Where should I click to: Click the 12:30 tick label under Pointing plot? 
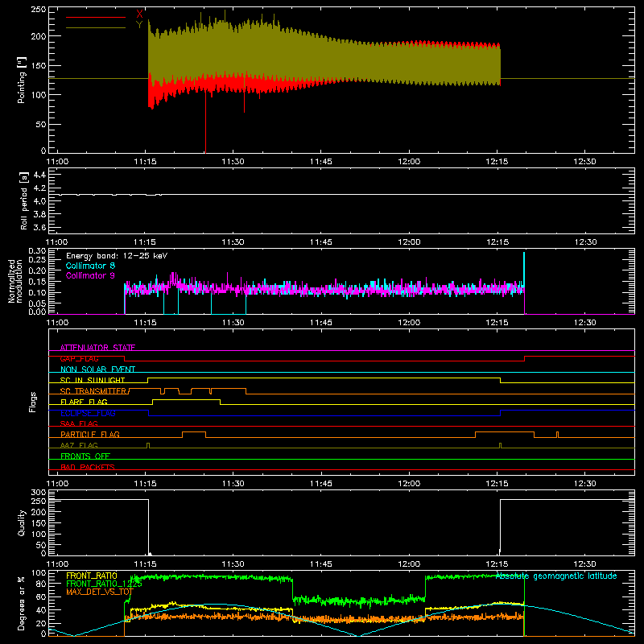tap(585, 162)
